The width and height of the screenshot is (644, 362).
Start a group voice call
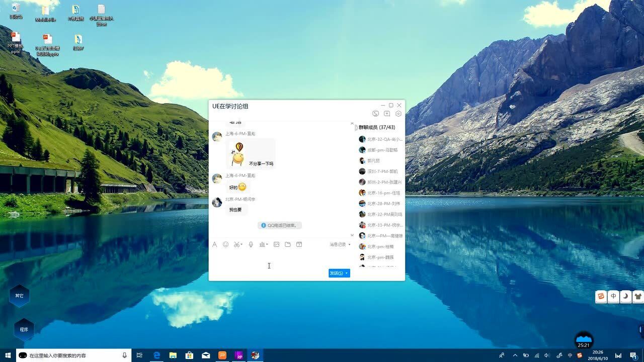point(375,114)
